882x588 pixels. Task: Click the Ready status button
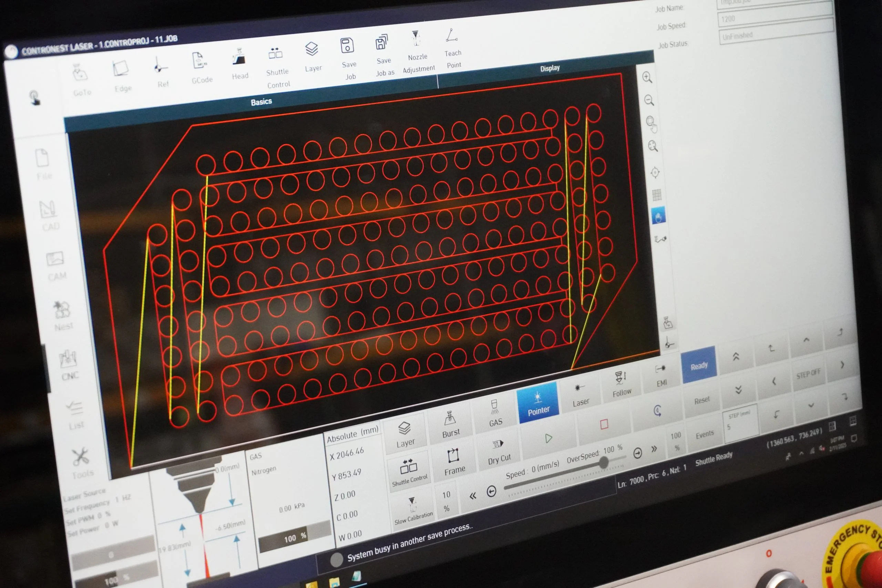pyautogui.click(x=699, y=365)
